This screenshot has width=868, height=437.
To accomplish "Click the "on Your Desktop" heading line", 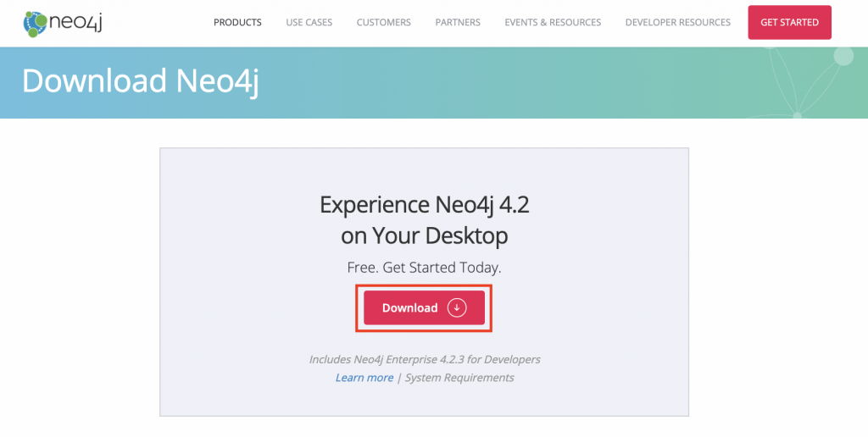I will (x=425, y=235).
